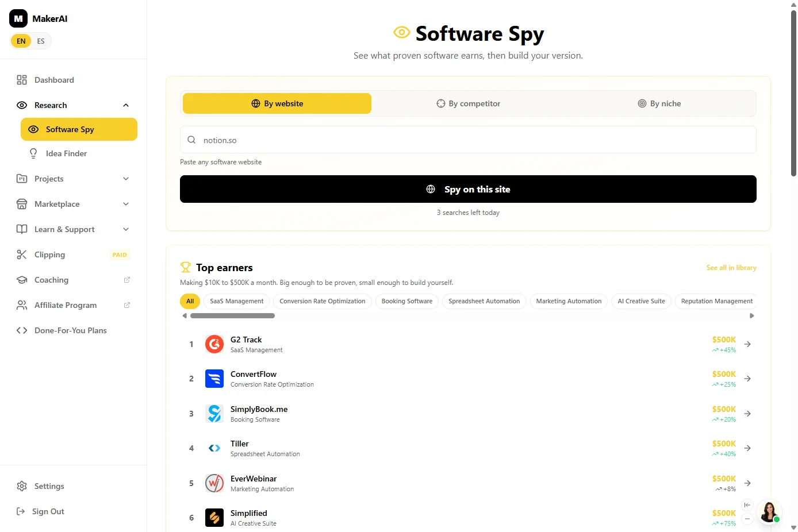Expand the Projects menu
The height and width of the screenshot is (532, 798).
[x=126, y=179]
